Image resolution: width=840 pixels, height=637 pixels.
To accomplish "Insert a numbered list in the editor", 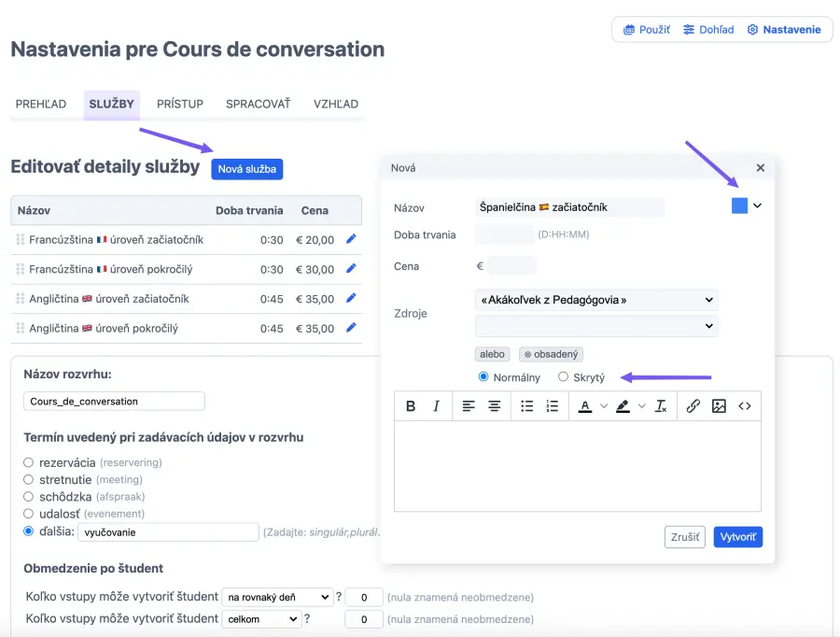I will click(x=553, y=406).
